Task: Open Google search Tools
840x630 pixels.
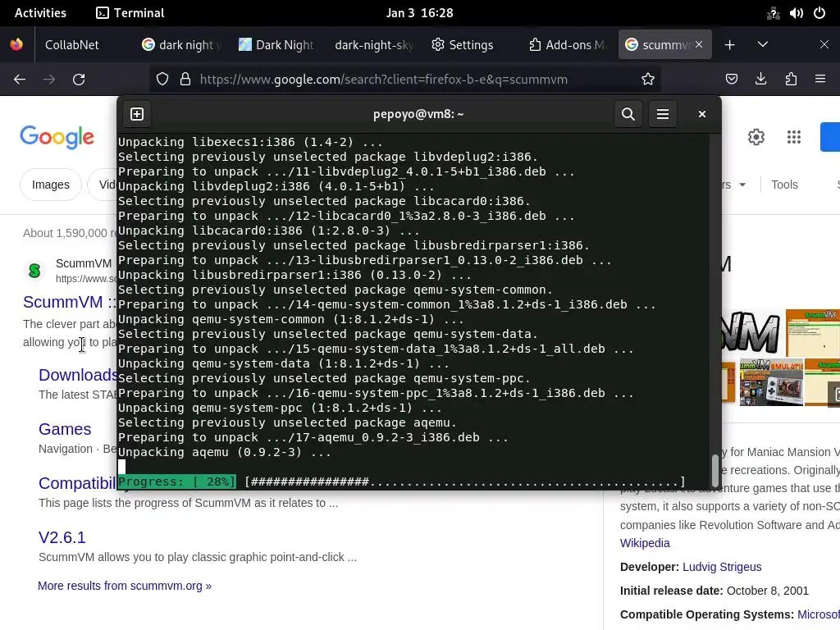Action: pos(784,185)
